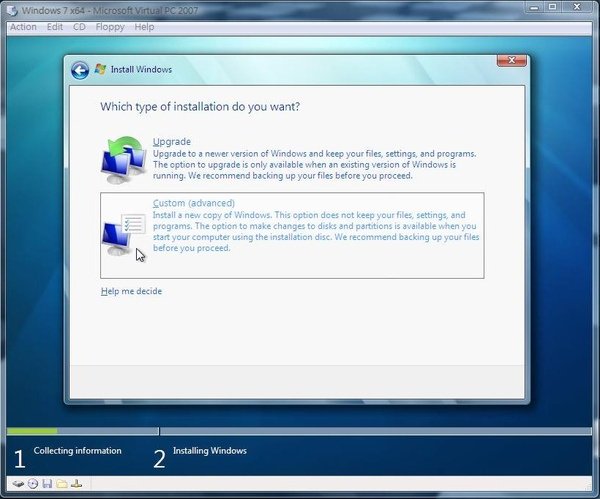Click the Collecting information progress bar
Image resolution: width=600 pixels, height=499 pixels.
pos(82,431)
